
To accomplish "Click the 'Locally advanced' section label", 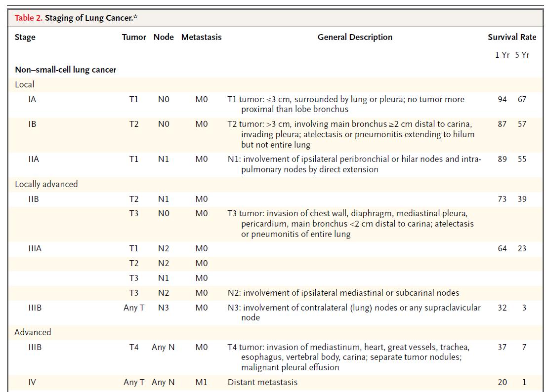I will (x=46, y=184).
